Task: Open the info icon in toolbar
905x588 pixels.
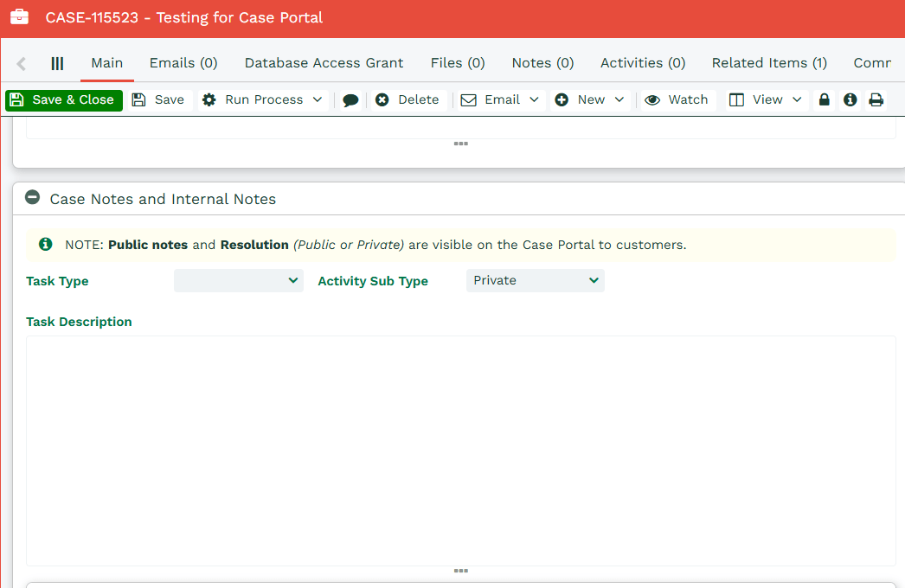Action: 850,99
